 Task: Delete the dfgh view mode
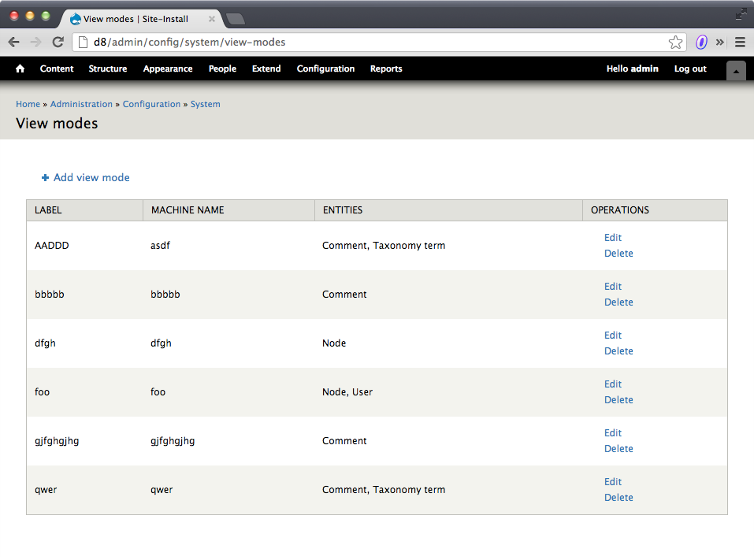click(618, 351)
